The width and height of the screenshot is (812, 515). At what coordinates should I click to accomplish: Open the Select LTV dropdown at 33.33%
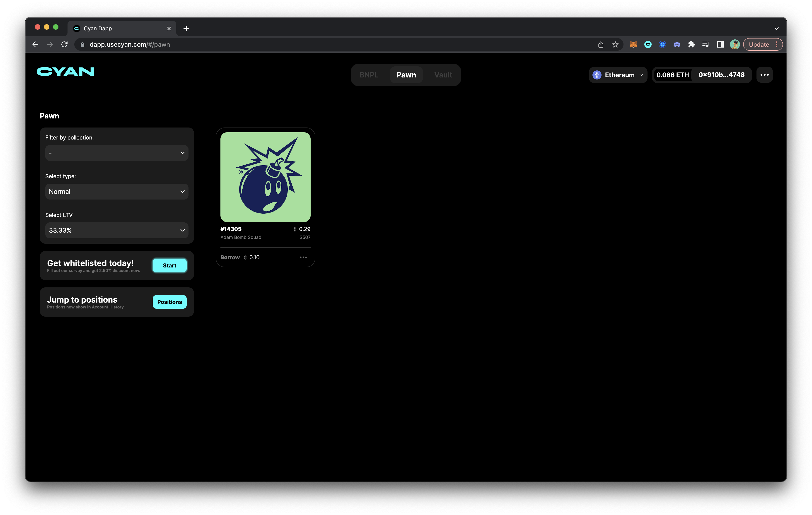[117, 231]
